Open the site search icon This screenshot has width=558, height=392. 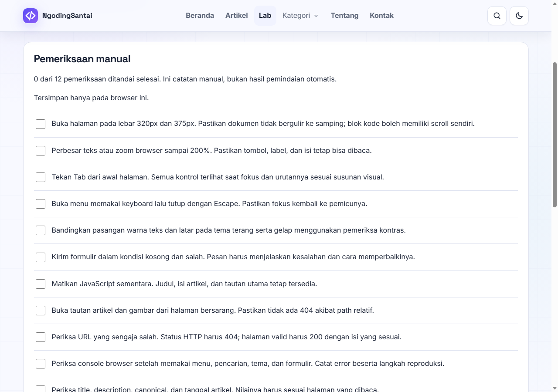[497, 16]
